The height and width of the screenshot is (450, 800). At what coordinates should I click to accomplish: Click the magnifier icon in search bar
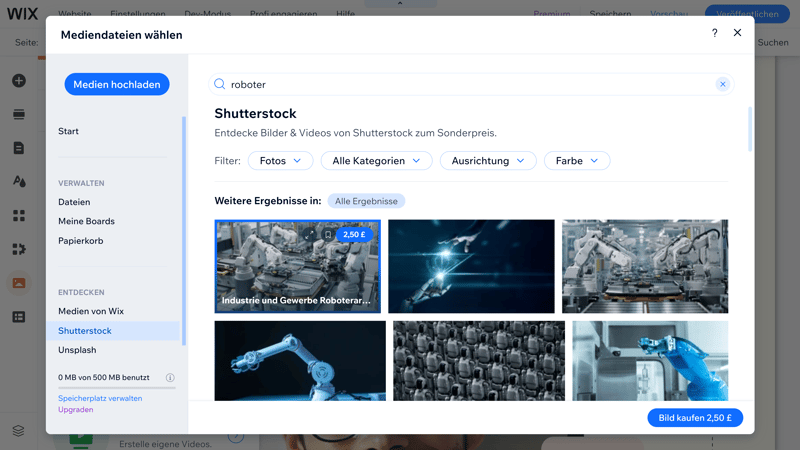220,85
